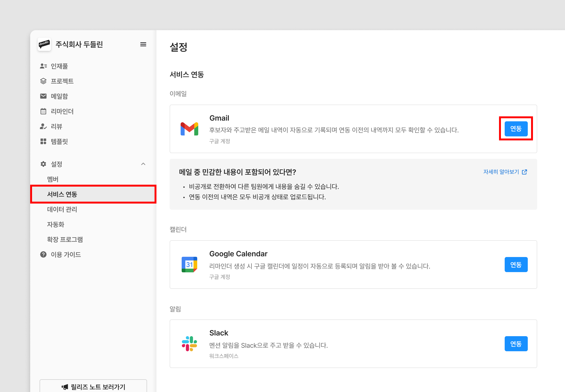Open the 자동화 settings page
565x392 pixels.
pos(56,224)
